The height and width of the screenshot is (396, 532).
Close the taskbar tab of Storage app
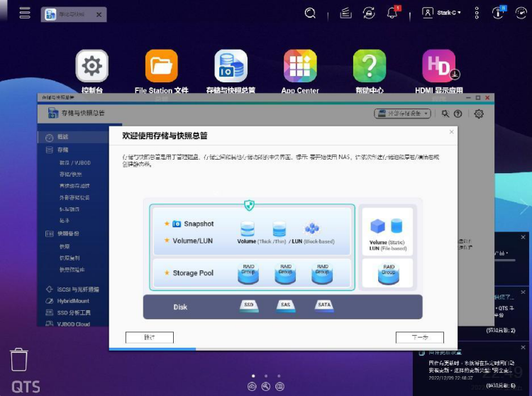click(x=99, y=15)
